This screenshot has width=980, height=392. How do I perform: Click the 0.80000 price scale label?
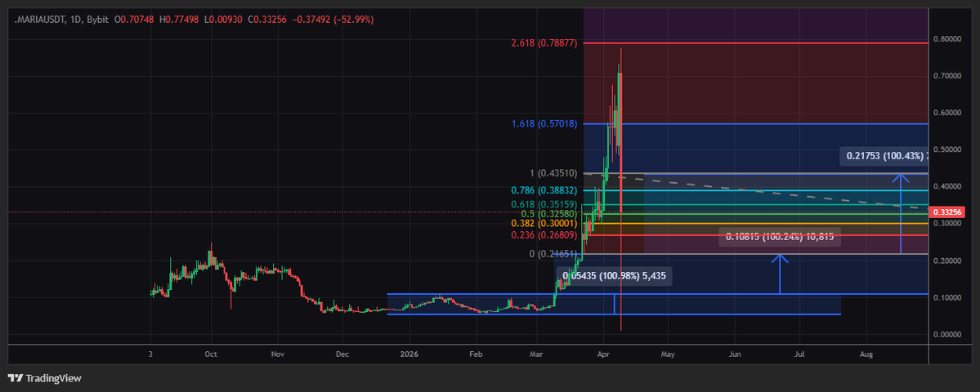tap(947, 38)
